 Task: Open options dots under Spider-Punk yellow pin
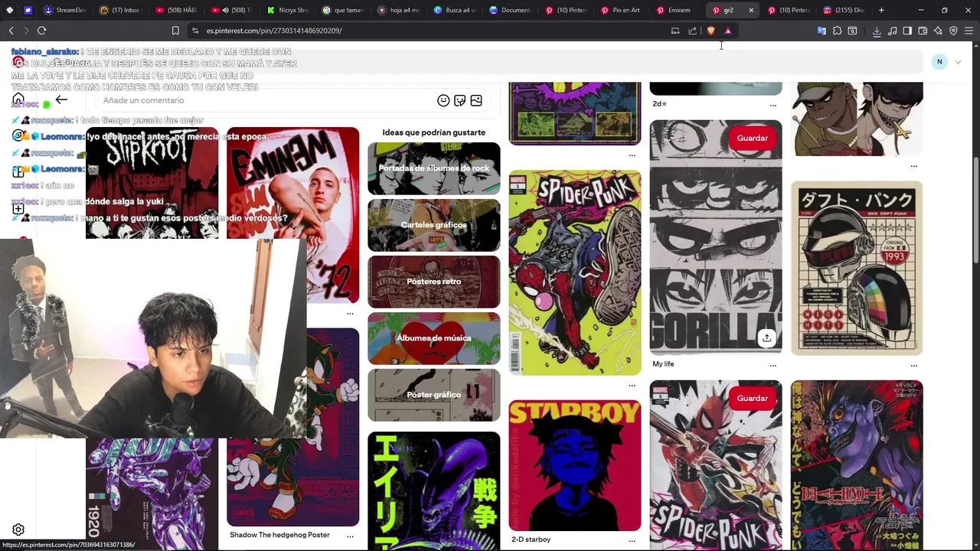tap(632, 385)
